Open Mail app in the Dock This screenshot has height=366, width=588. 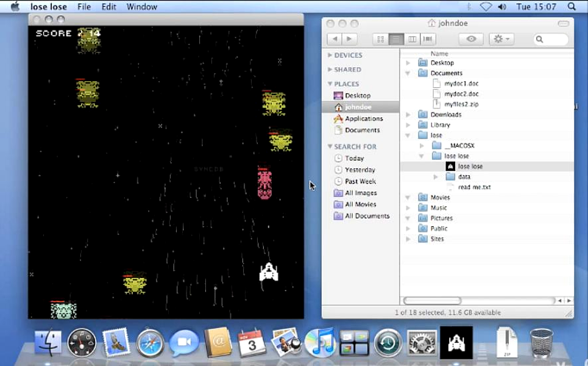[116, 342]
